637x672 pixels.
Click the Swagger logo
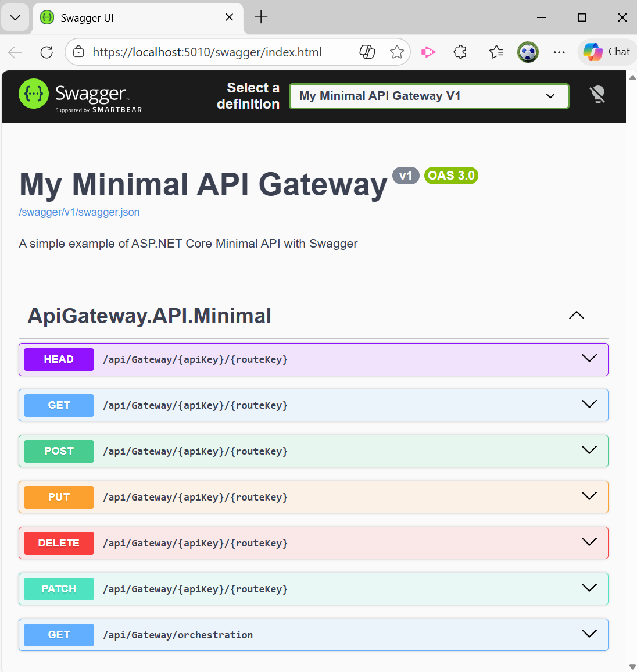pos(80,96)
